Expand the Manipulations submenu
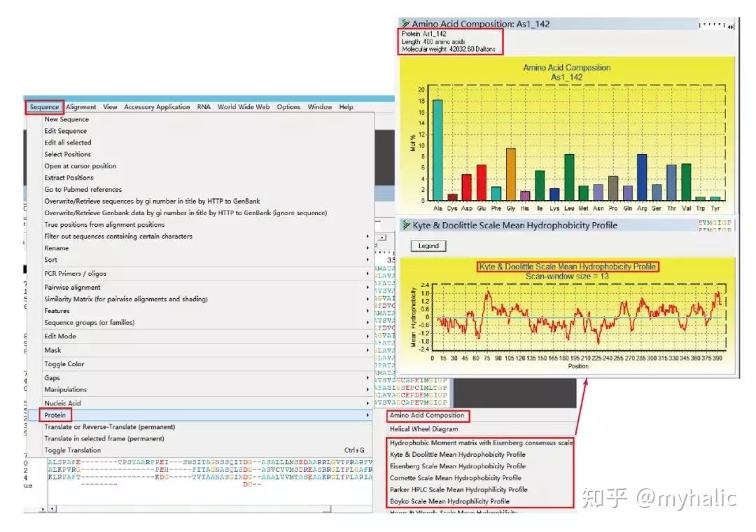The width and height of the screenshot is (756, 532). pos(66,389)
